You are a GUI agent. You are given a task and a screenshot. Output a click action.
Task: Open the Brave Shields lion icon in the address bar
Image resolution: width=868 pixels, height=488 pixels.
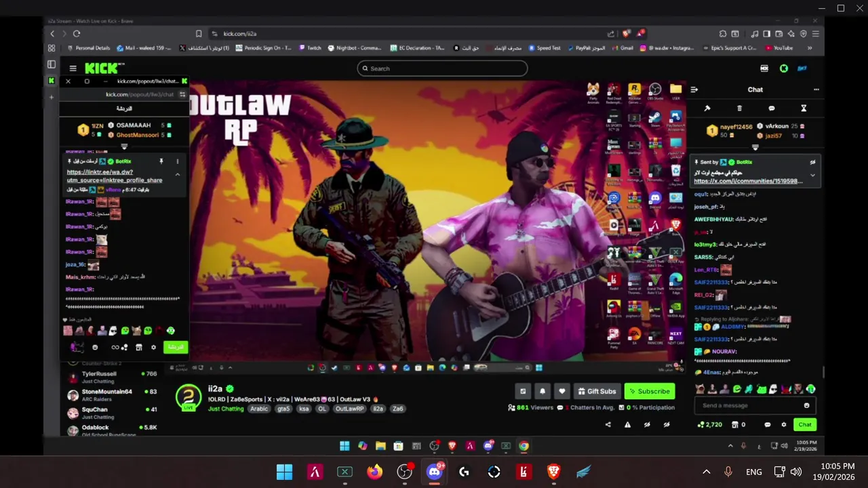click(626, 33)
